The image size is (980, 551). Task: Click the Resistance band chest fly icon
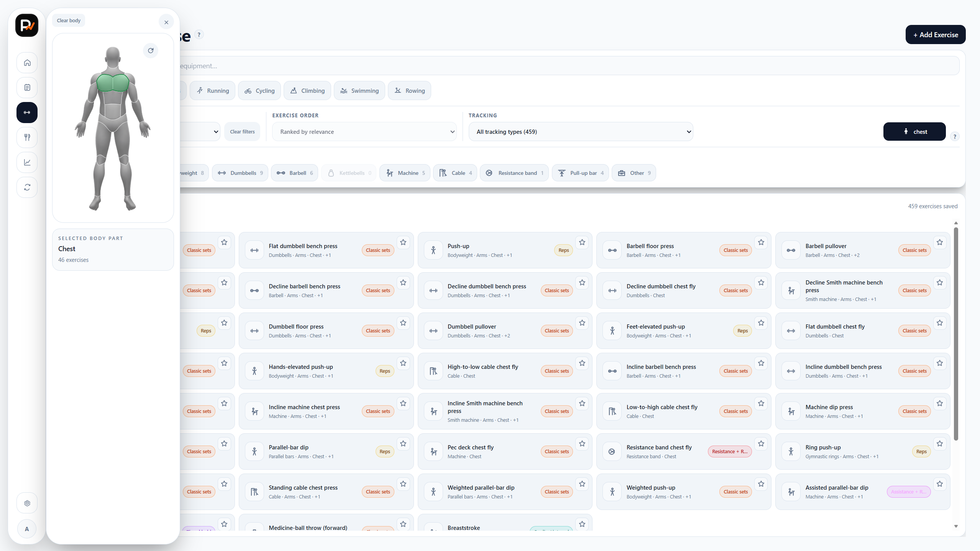pyautogui.click(x=612, y=452)
